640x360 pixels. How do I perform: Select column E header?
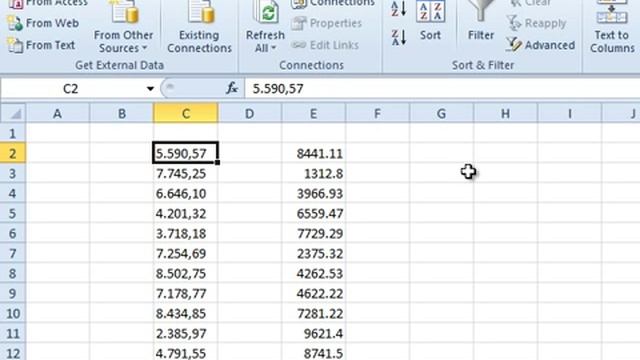tap(313, 113)
